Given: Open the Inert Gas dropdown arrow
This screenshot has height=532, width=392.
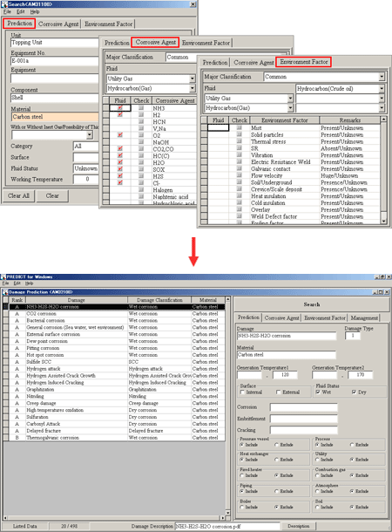Looking at the screenshot, I should [x=90, y=135].
